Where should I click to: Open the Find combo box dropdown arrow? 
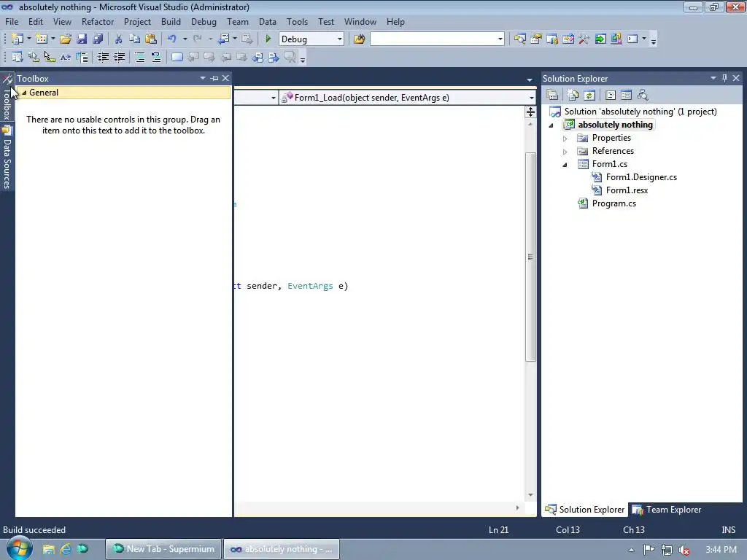(x=500, y=39)
